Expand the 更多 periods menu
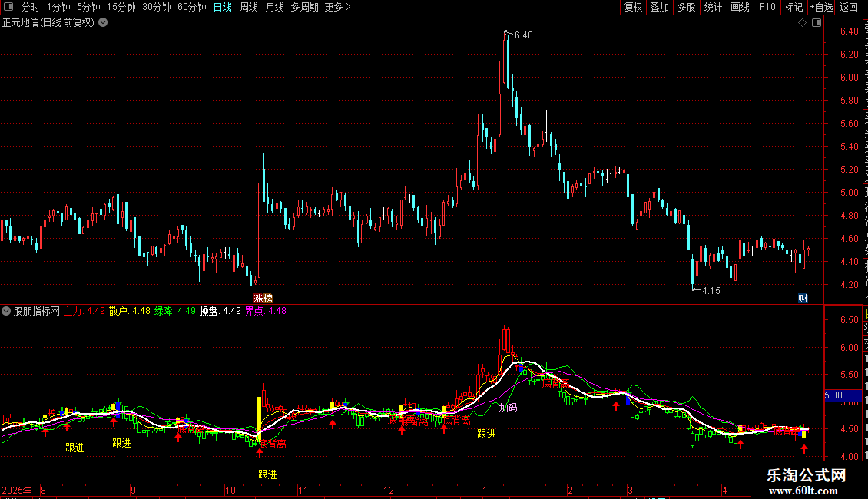 [x=337, y=7]
